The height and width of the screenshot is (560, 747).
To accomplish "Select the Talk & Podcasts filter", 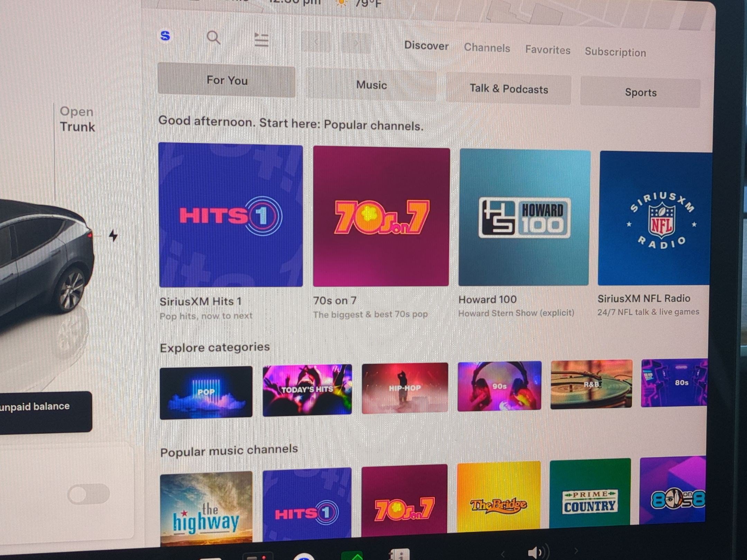I will [509, 89].
